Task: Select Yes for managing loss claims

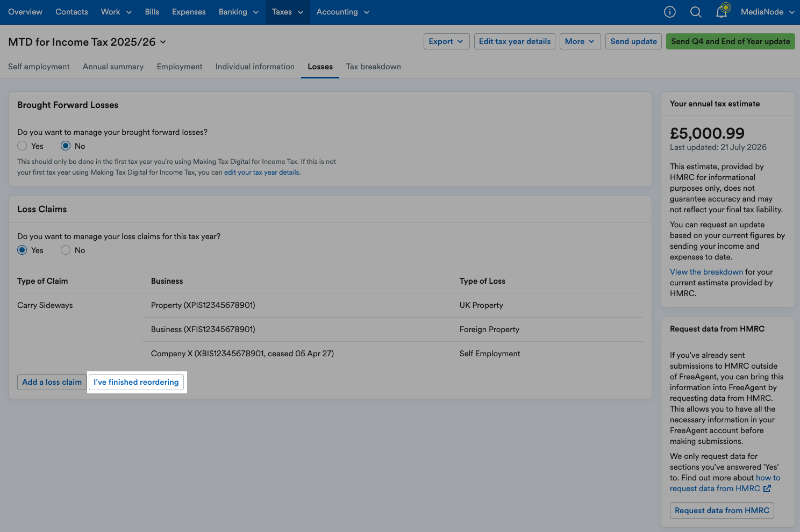Action: [x=22, y=250]
